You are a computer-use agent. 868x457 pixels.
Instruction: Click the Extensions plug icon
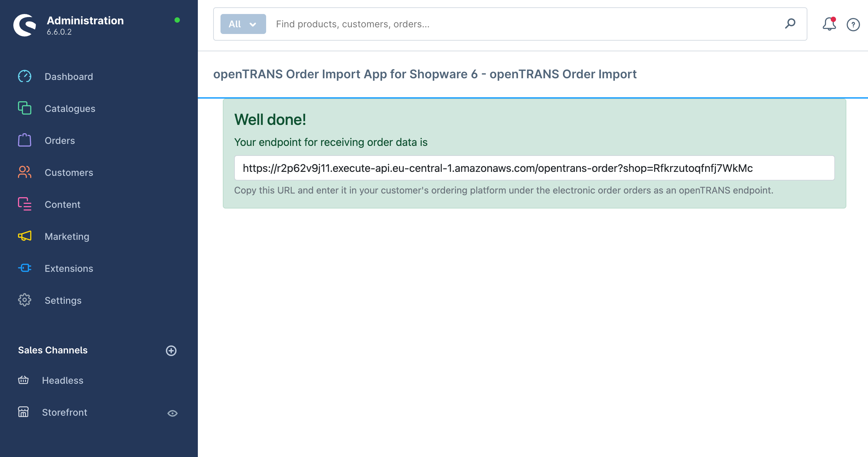(25, 268)
